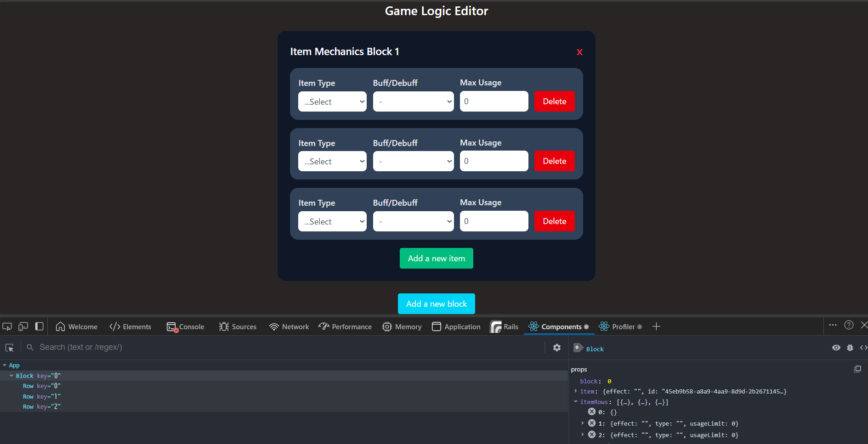Image resolution: width=868 pixels, height=444 pixels.
Task: Open the Application tab
Action: click(456, 326)
